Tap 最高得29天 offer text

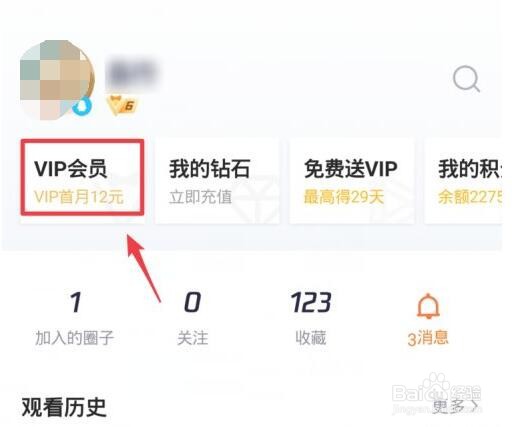click(344, 197)
